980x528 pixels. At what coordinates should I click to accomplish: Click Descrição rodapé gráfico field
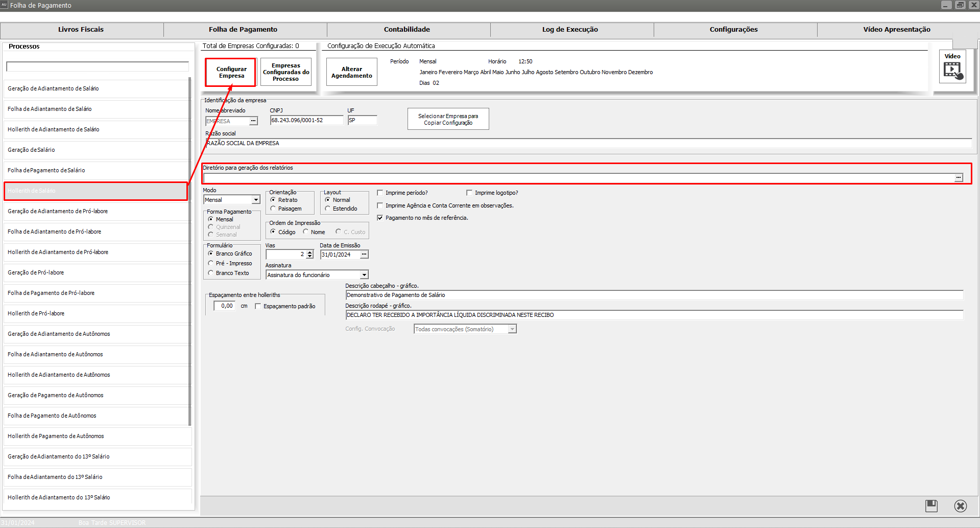tap(655, 315)
